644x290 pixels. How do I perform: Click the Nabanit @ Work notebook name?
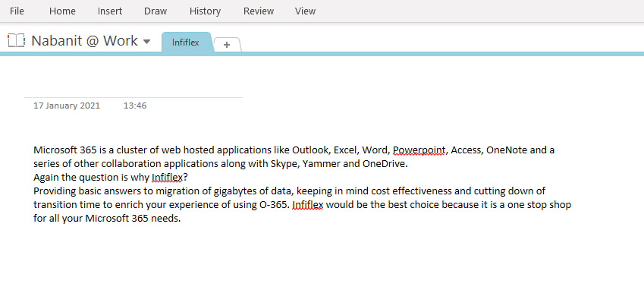click(84, 41)
